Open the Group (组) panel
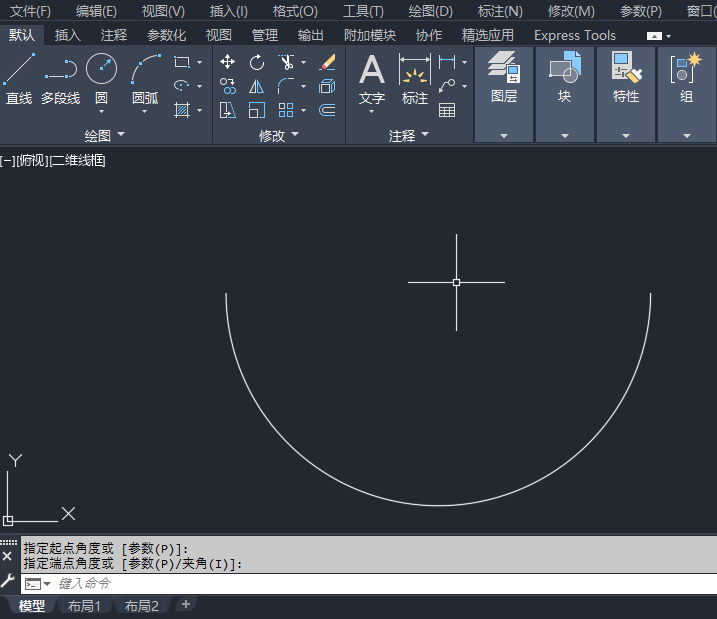This screenshot has height=619, width=717. [x=687, y=94]
